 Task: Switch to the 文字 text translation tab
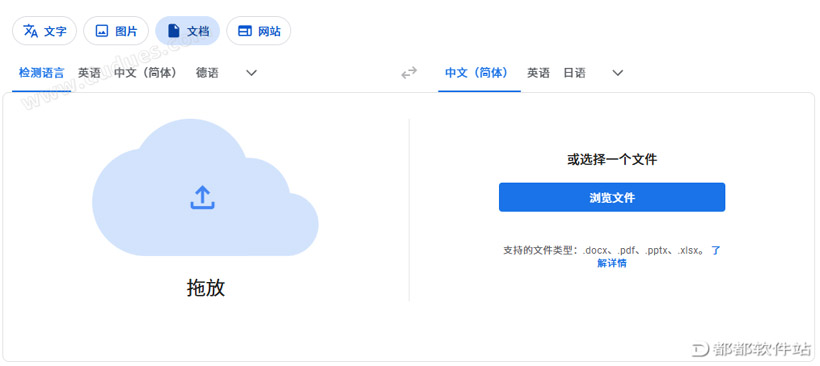tap(44, 31)
